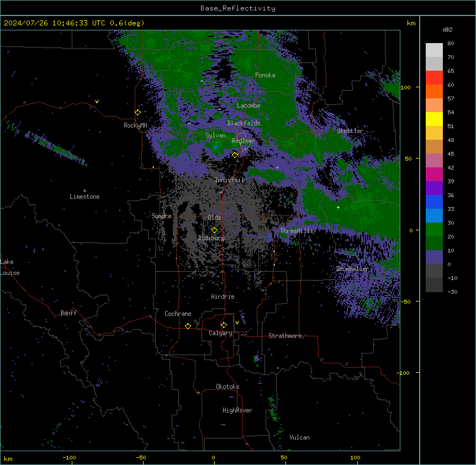Click the yellow V marker northwest of RockyMH
476x465 pixels.
(x=97, y=102)
